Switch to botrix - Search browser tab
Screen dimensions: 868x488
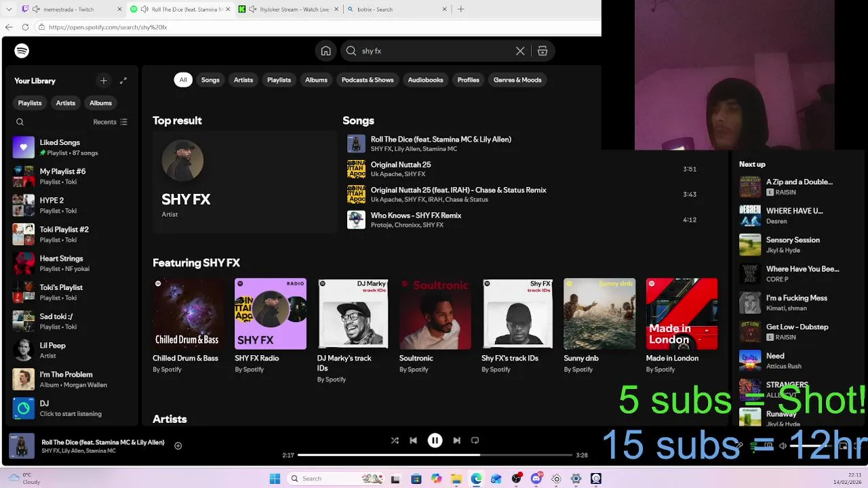(397, 9)
